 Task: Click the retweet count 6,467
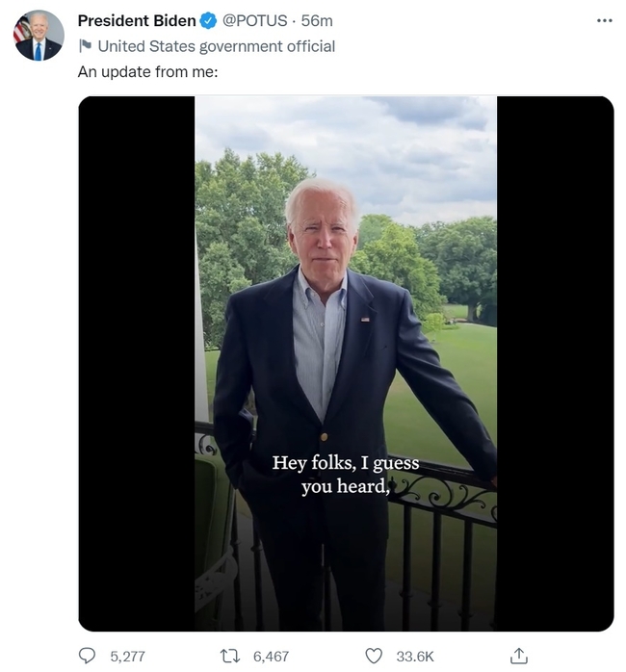(x=271, y=656)
